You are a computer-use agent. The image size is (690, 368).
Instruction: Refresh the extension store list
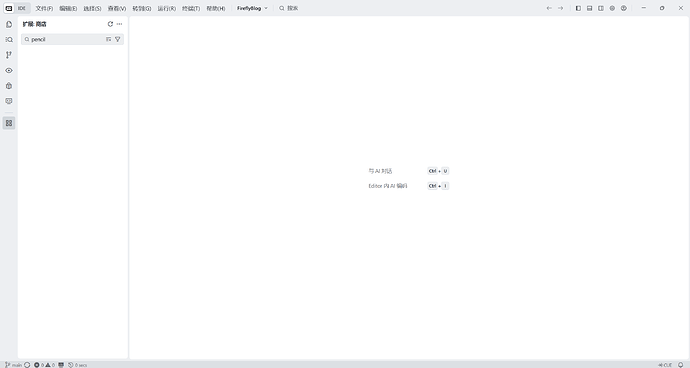[x=110, y=24]
